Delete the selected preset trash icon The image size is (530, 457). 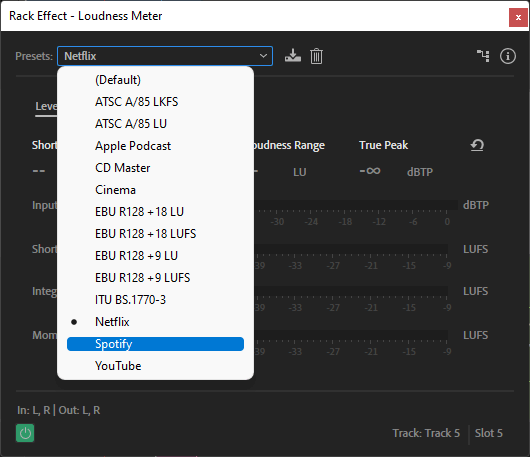316,56
